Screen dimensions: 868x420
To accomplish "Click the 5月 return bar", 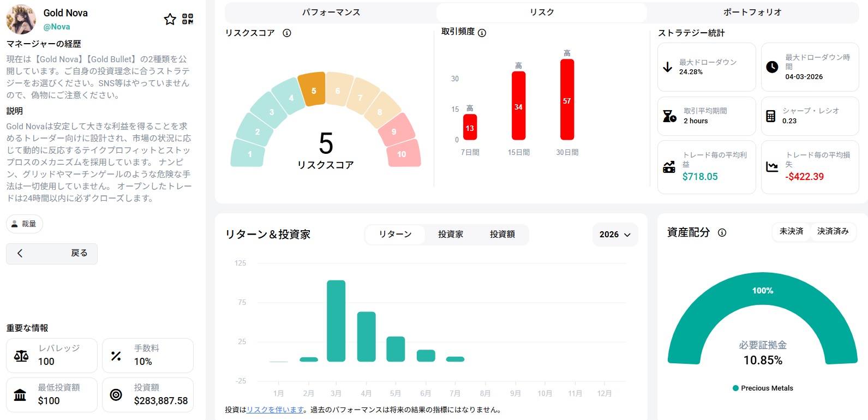I will coord(396,349).
